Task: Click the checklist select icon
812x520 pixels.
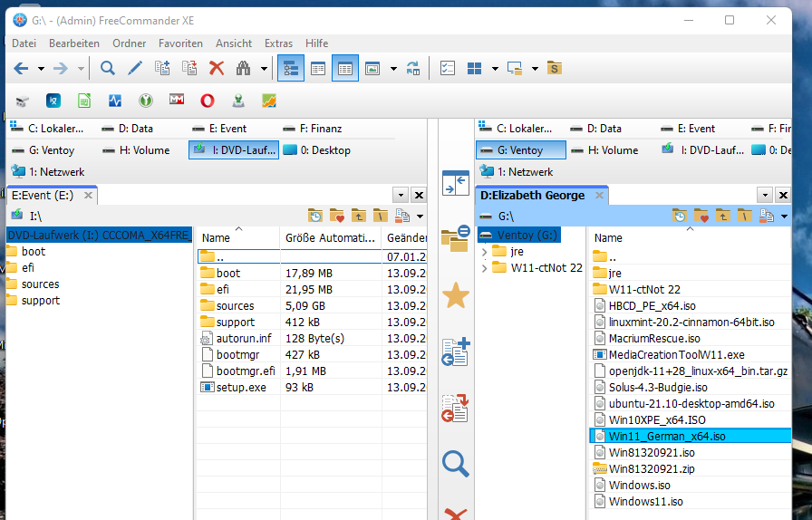Action: pos(448,68)
